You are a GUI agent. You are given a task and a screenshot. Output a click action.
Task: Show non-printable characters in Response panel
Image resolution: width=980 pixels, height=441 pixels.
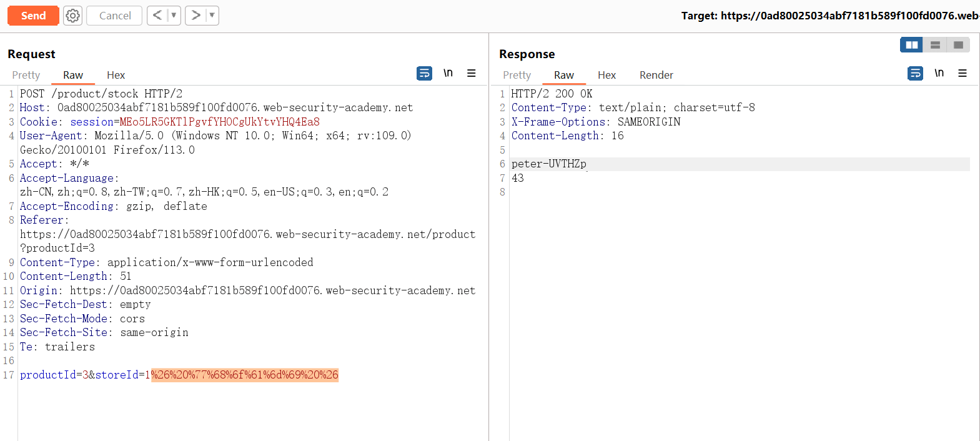click(939, 73)
